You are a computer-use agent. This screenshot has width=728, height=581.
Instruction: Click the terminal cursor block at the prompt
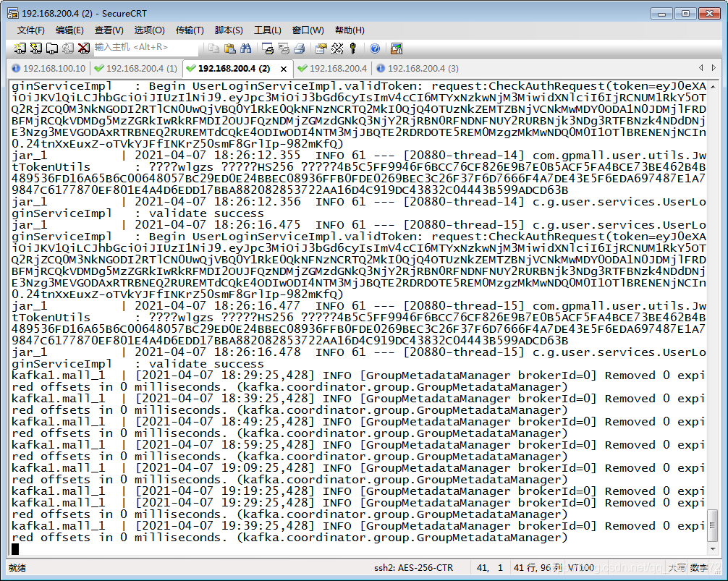15,549
